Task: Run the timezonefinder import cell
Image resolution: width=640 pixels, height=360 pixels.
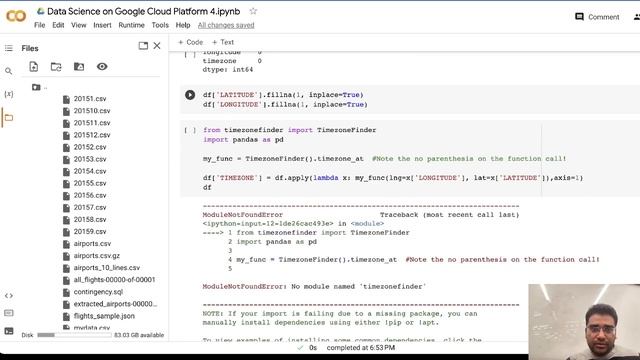Action: tap(190, 130)
